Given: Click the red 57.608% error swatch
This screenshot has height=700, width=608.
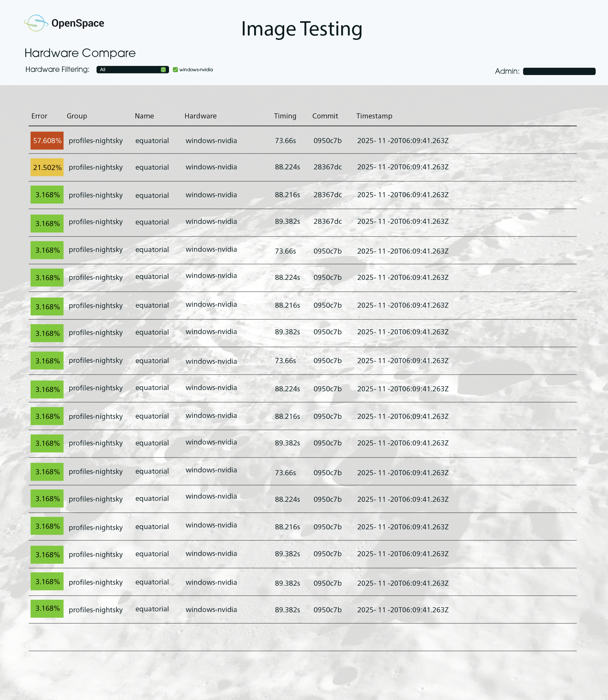Looking at the screenshot, I should [47, 141].
